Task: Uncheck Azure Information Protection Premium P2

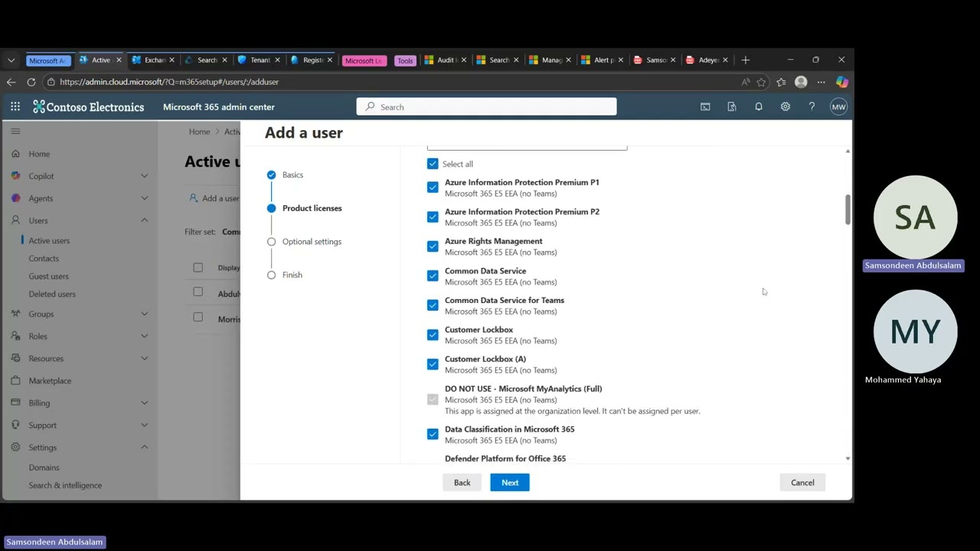Action: [x=433, y=217]
